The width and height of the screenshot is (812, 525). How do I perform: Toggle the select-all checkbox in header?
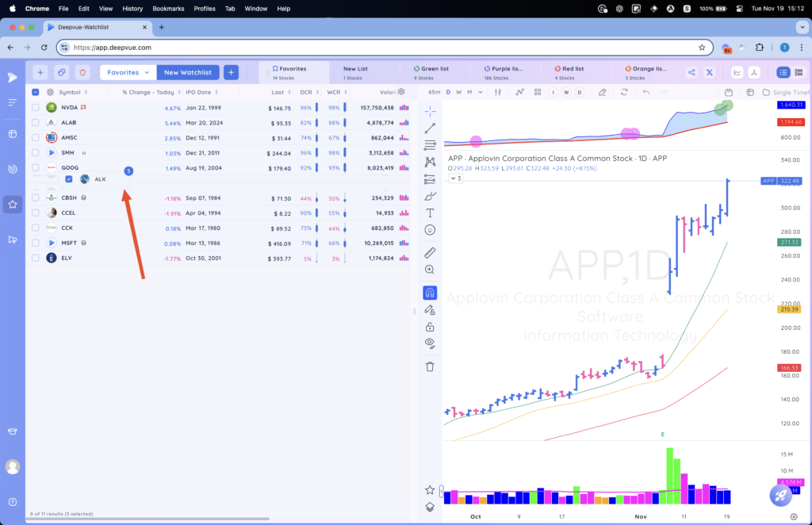click(35, 92)
